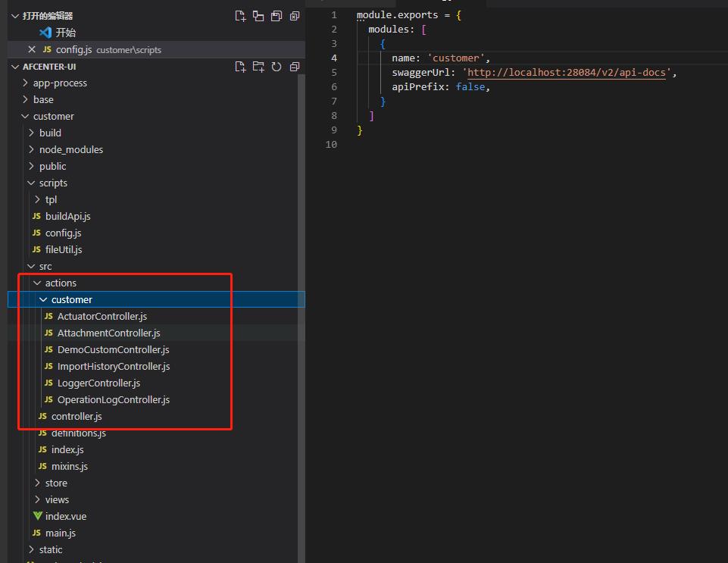Screen dimensions: 728x563
Task: Refresh the AFCENTER-UI explorer
Action: [x=277, y=67]
